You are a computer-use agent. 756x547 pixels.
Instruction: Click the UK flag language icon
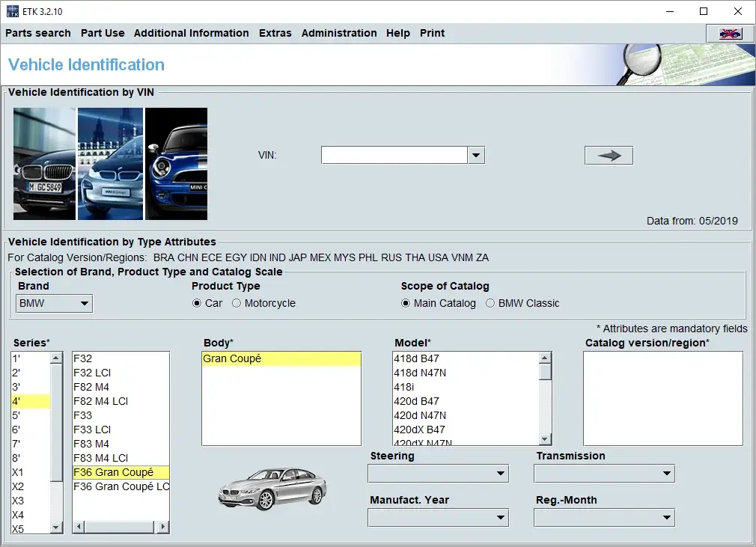[728, 33]
